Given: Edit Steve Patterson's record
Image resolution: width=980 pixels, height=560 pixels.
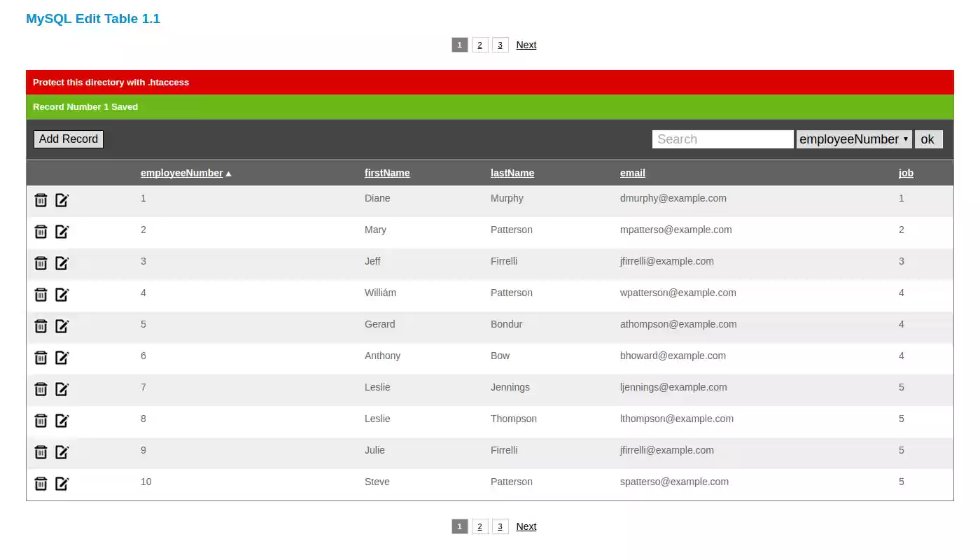Looking at the screenshot, I should (62, 483).
